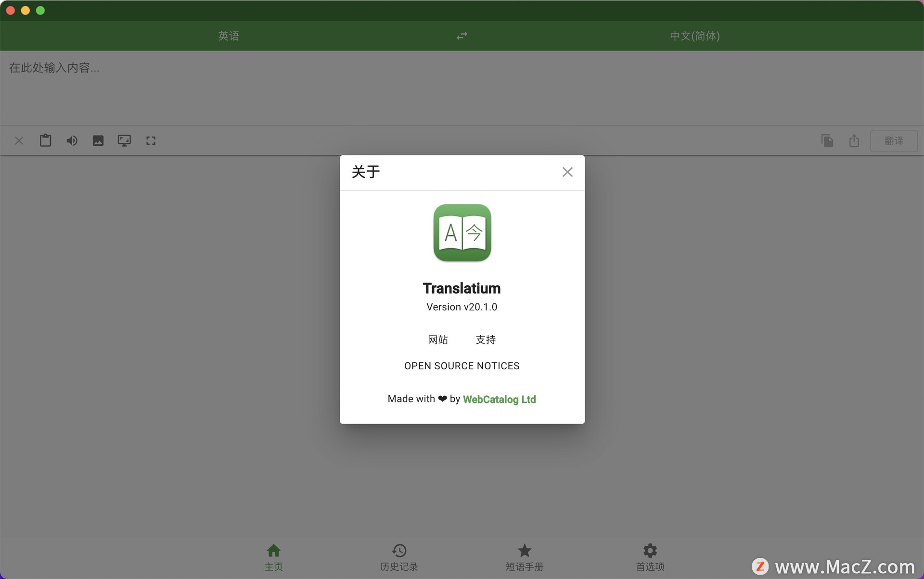Select 英语 source language
This screenshot has height=579, width=924.
click(229, 36)
